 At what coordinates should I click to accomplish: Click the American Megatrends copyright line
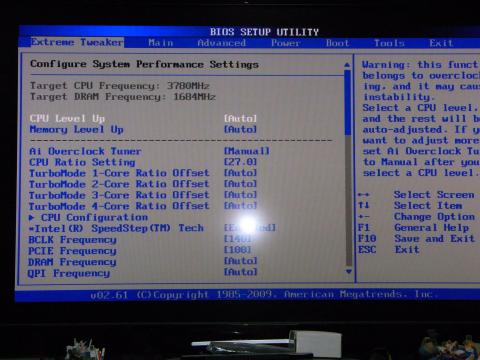pyautogui.click(x=263, y=295)
